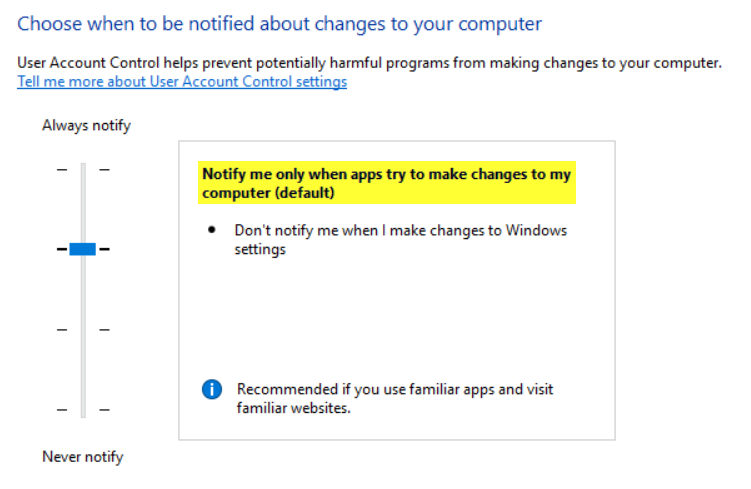Click the blue UAC slider thumb
Screen dimensions: 751x489
82,249
